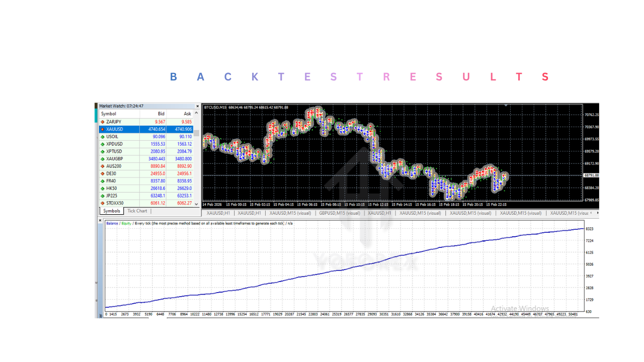644x362 pixels.
Task: Click XPDUSD bid price 1555.53
Action: pos(158,144)
